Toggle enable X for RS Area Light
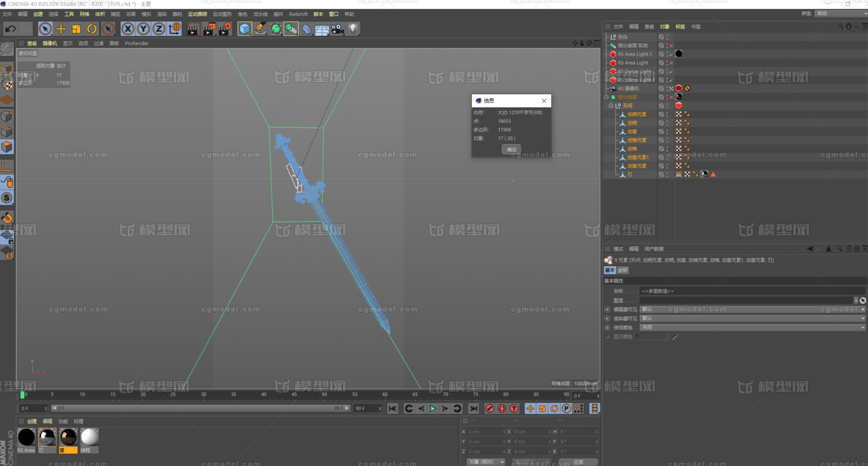This screenshot has height=466, width=868. coord(671,63)
